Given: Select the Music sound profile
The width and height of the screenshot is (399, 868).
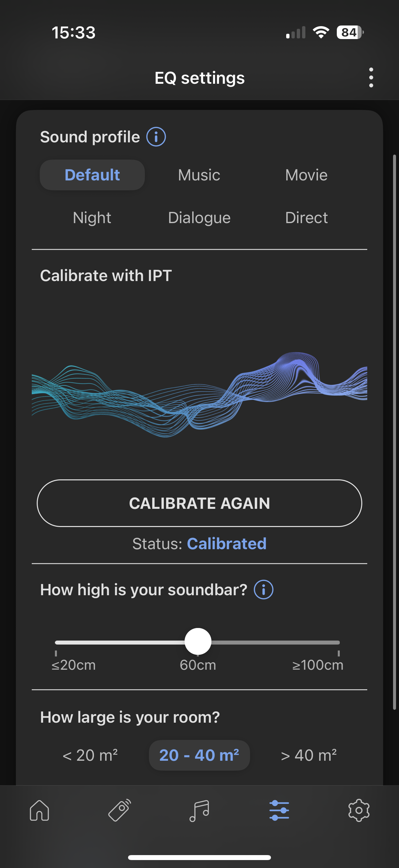Looking at the screenshot, I should click(x=199, y=175).
